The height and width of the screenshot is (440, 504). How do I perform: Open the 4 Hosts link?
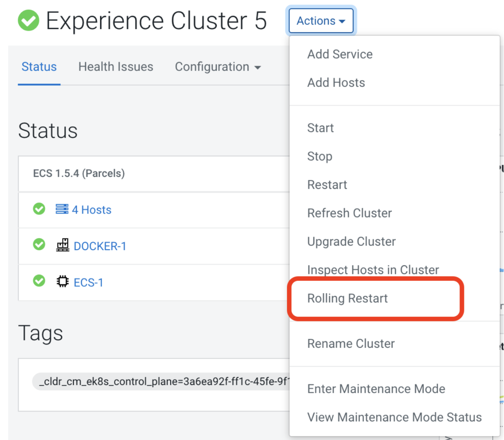coord(91,210)
